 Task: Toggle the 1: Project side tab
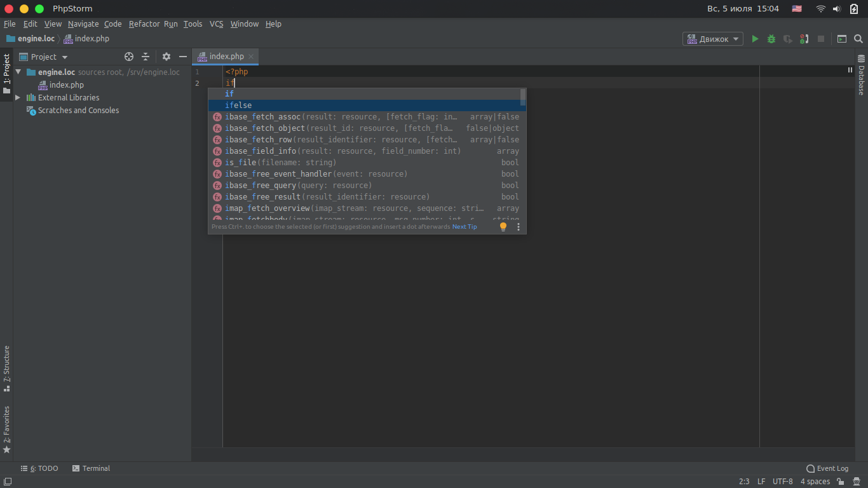pos(6,74)
